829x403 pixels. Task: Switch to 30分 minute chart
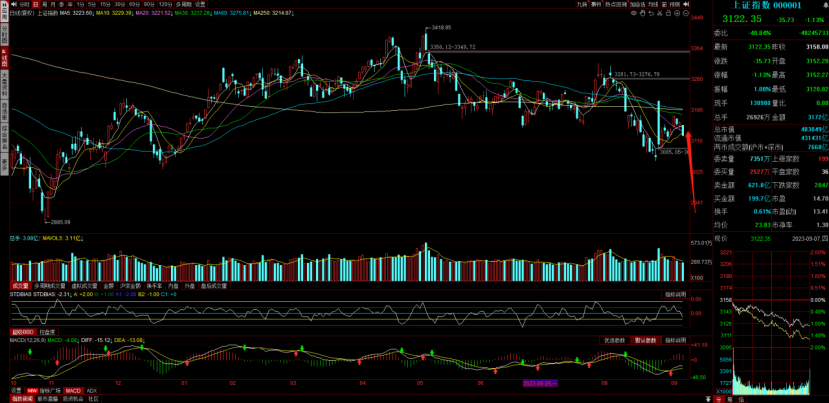click(120, 4)
